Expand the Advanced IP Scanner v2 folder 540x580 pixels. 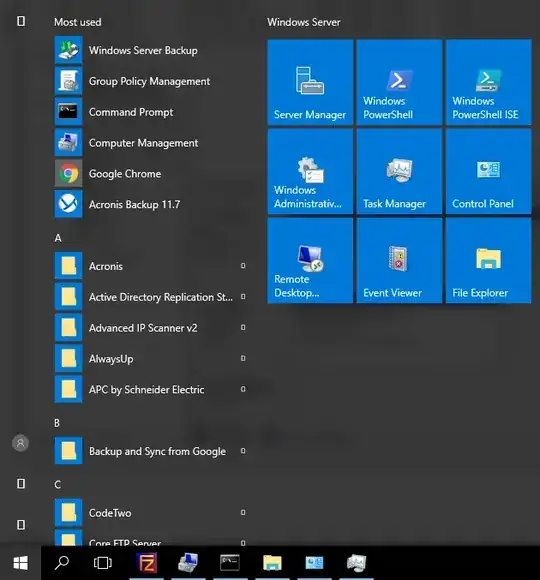pos(150,328)
